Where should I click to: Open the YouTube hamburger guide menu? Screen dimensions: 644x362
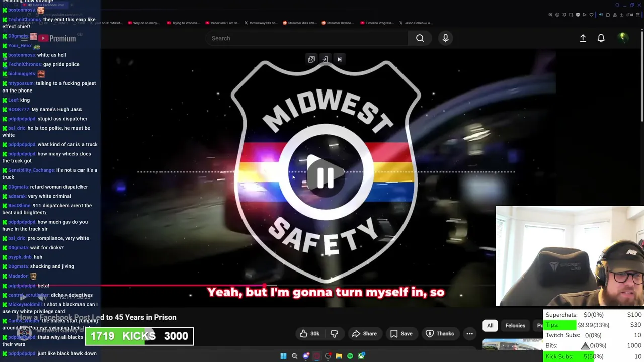pos(24,38)
